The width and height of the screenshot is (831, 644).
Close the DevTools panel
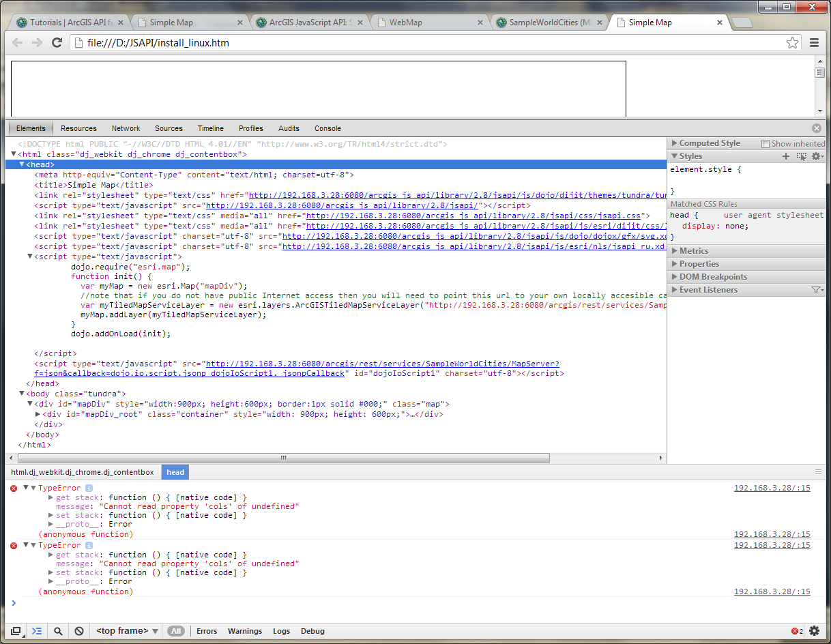pyautogui.click(x=817, y=128)
